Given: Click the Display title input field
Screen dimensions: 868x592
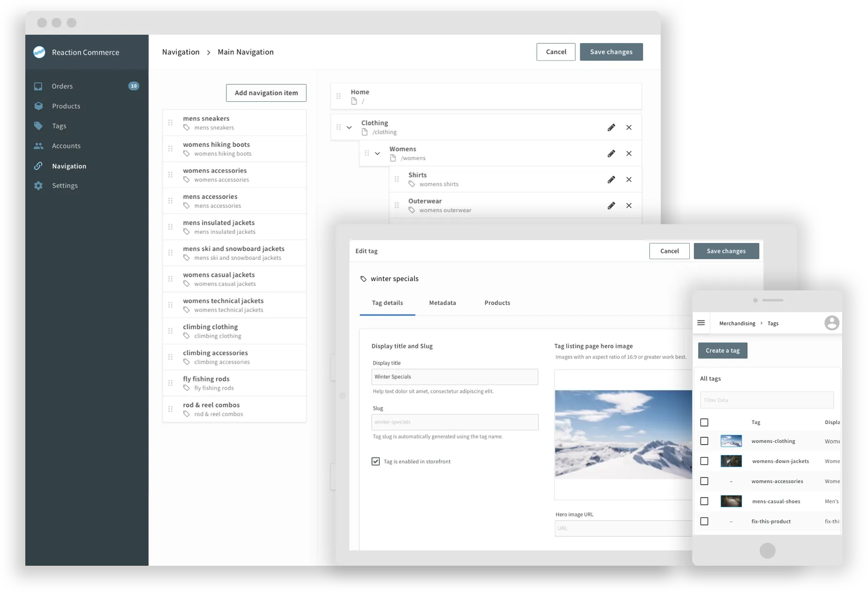Looking at the screenshot, I should tap(454, 377).
